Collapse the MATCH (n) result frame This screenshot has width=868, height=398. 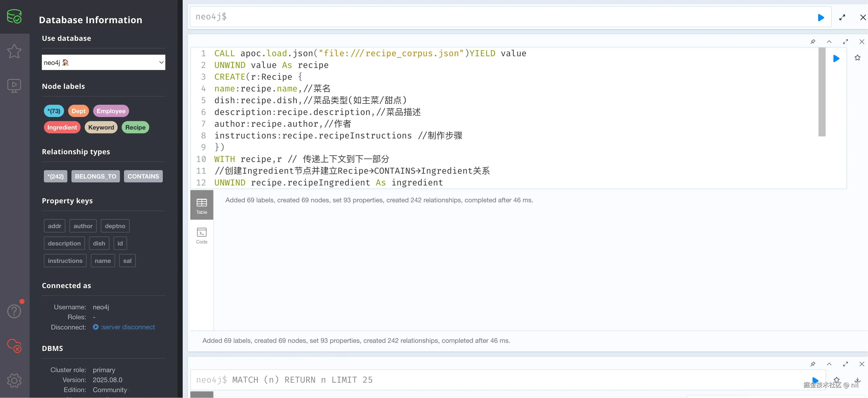(829, 364)
